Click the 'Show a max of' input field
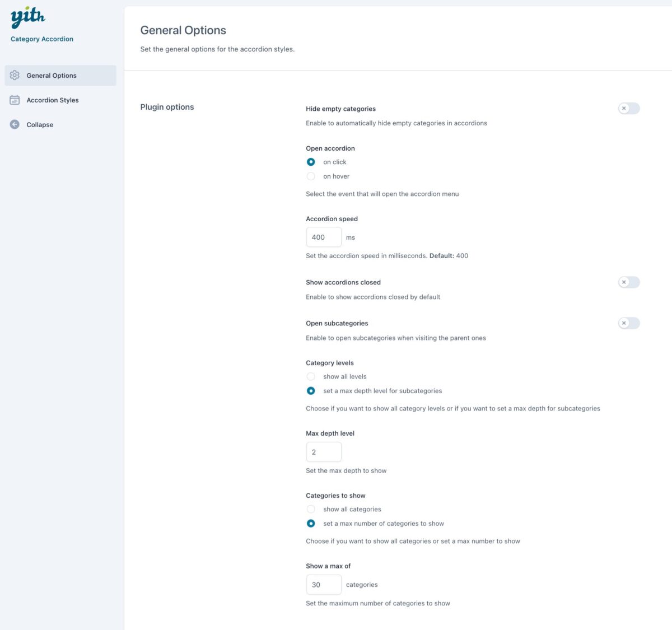 324,585
